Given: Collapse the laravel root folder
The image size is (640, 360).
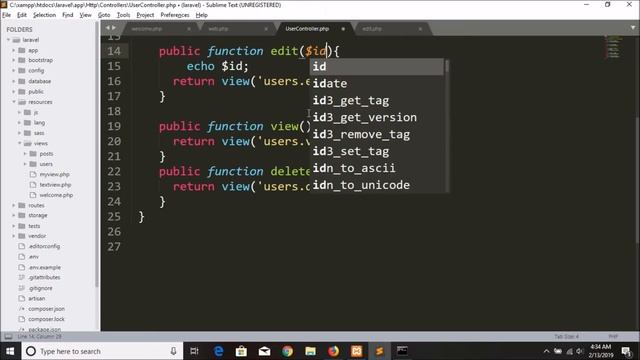Looking at the screenshot, I should pos(9,40).
